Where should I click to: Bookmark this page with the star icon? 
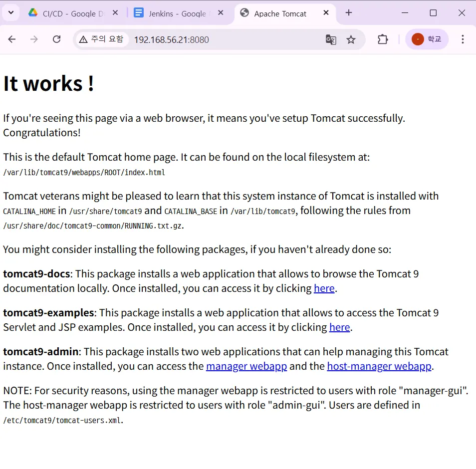pos(351,39)
